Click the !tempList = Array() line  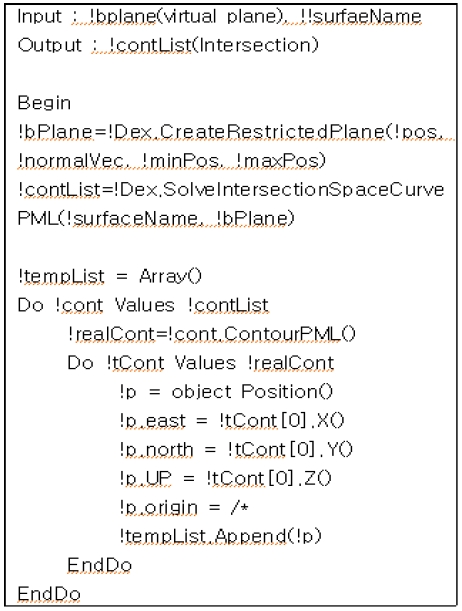tap(110, 277)
